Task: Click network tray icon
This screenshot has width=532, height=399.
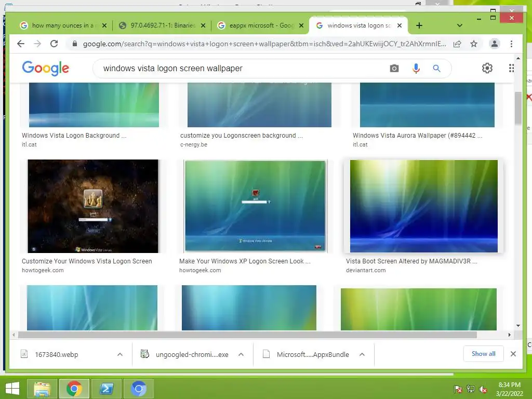Action: coord(471,389)
